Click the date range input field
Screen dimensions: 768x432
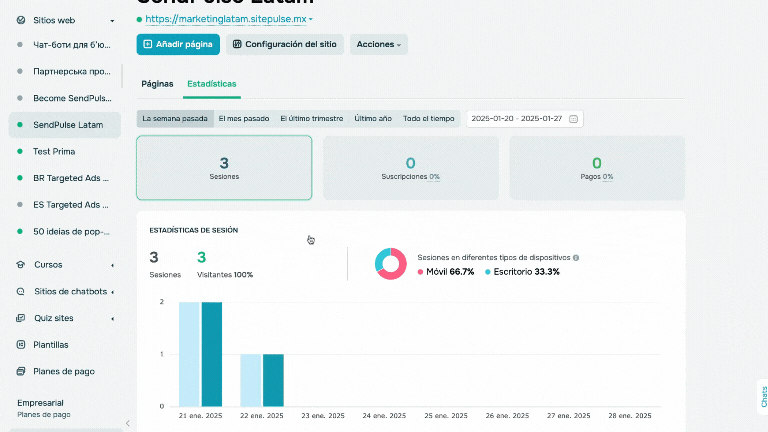[x=515, y=119]
